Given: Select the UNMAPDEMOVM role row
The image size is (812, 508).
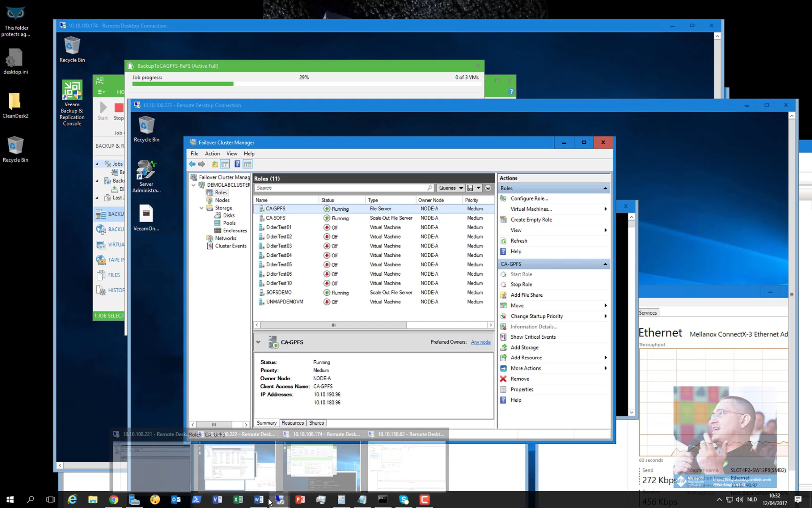Looking at the screenshot, I should pos(374,302).
